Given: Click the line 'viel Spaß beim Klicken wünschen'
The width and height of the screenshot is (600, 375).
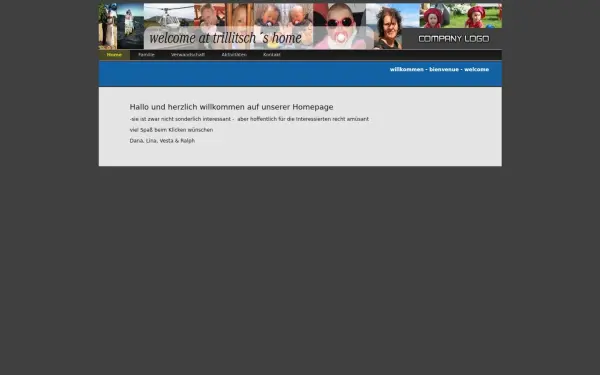Looking at the screenshot, I should coord(171,130).
